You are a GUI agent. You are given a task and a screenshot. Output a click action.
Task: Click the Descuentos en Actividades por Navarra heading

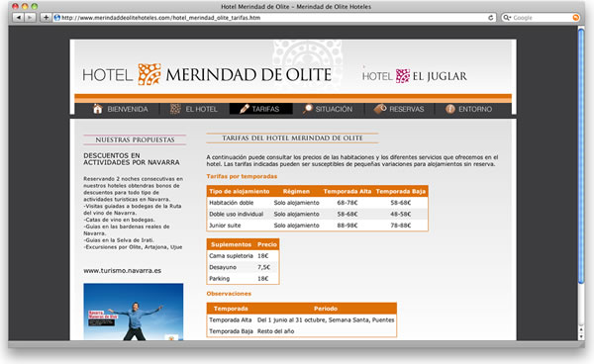tap(132, 159)
